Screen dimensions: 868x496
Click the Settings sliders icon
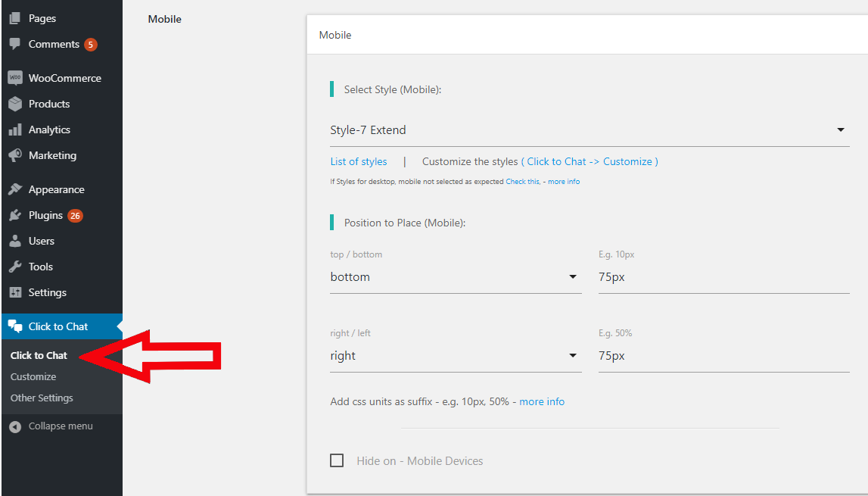pos(15,292)
